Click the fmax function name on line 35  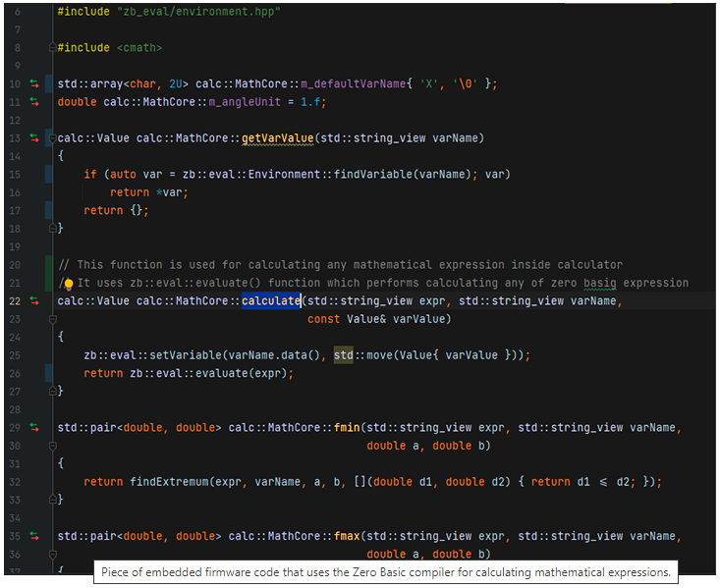tap(347, 536)
